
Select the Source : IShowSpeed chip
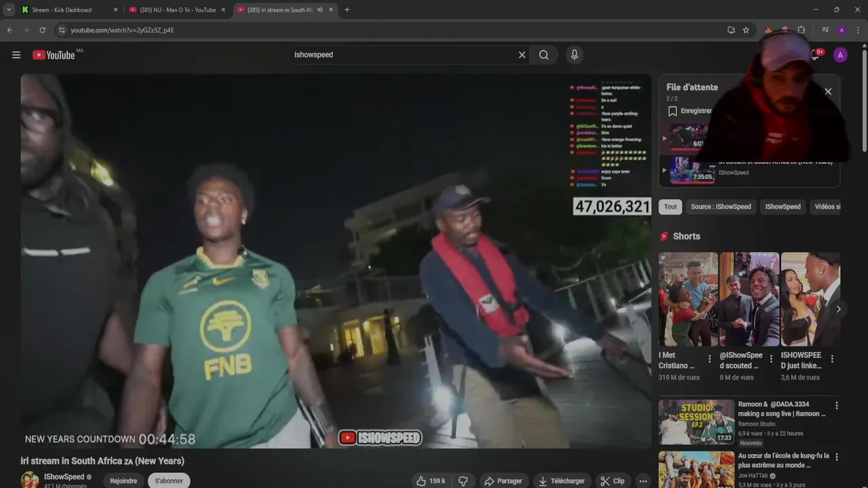click(721, 207)
